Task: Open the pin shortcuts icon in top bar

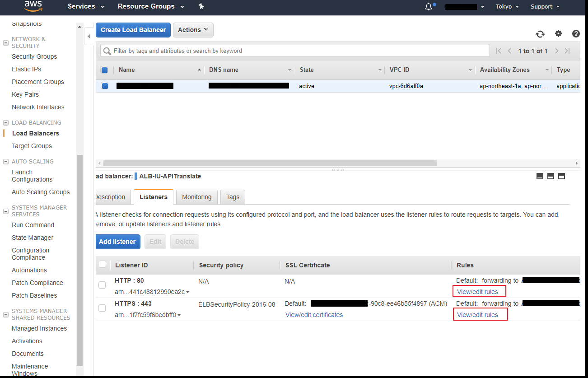Action: [201, 6]
